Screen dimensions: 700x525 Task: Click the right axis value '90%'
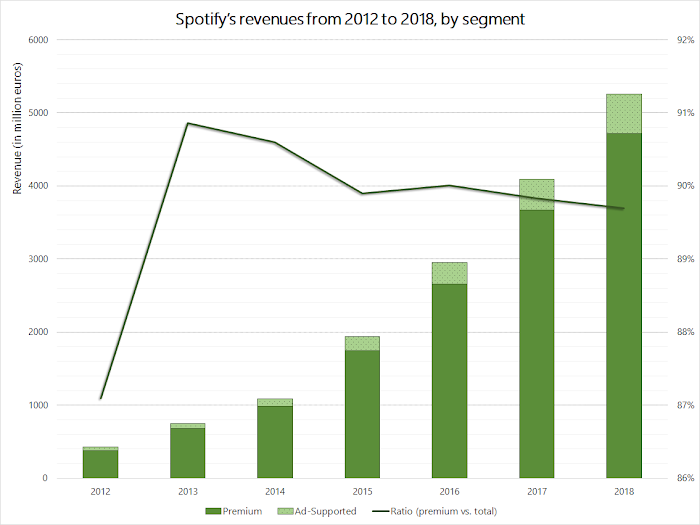[x=686, y=186]
